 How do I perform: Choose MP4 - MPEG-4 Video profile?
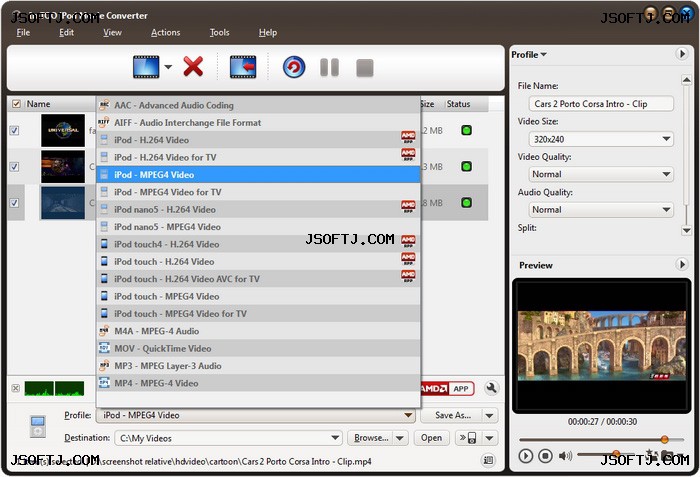258,383
